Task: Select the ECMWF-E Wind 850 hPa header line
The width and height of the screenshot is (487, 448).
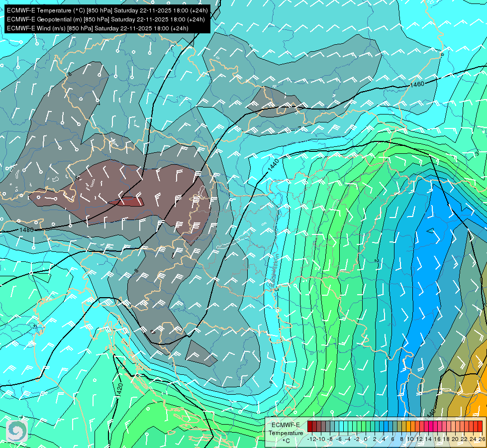Action: (97, 28)
